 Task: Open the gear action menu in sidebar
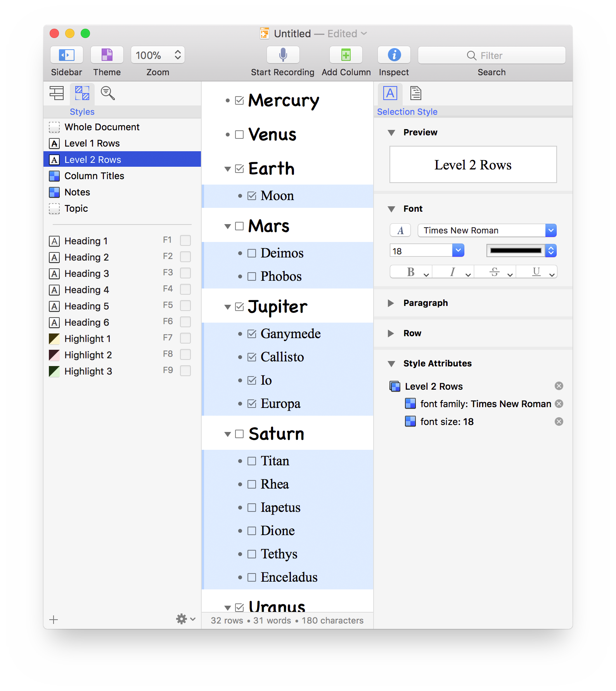tap(186, 619)
